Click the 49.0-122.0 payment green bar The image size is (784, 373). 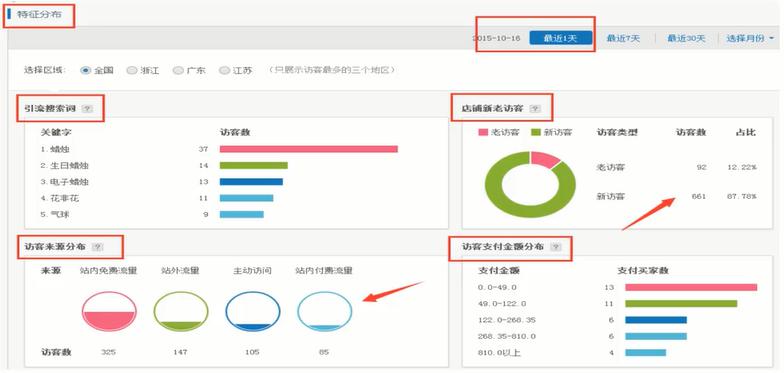681,304
